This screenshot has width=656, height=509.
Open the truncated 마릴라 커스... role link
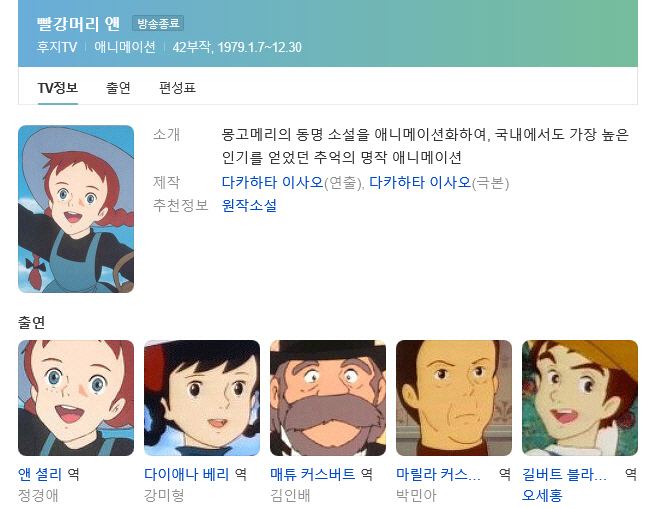pos(438,474)
